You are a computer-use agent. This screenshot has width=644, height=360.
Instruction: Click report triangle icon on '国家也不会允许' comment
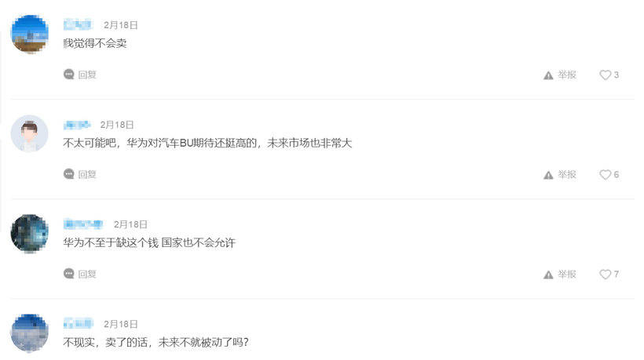548,275
